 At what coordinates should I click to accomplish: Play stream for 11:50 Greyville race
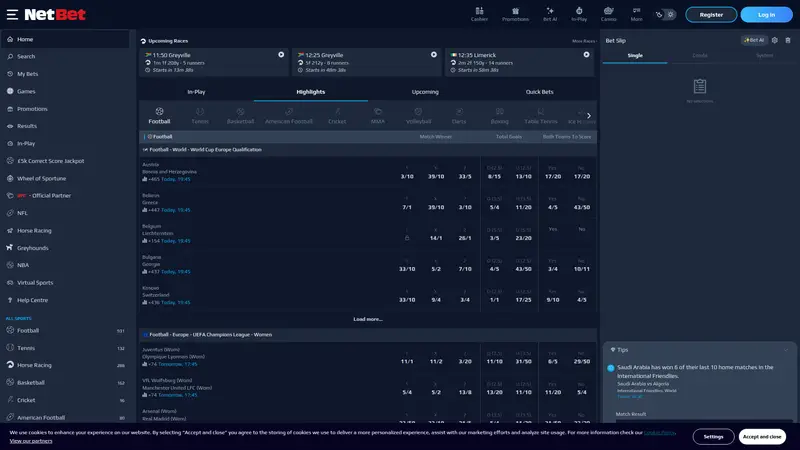pos(281,55)
